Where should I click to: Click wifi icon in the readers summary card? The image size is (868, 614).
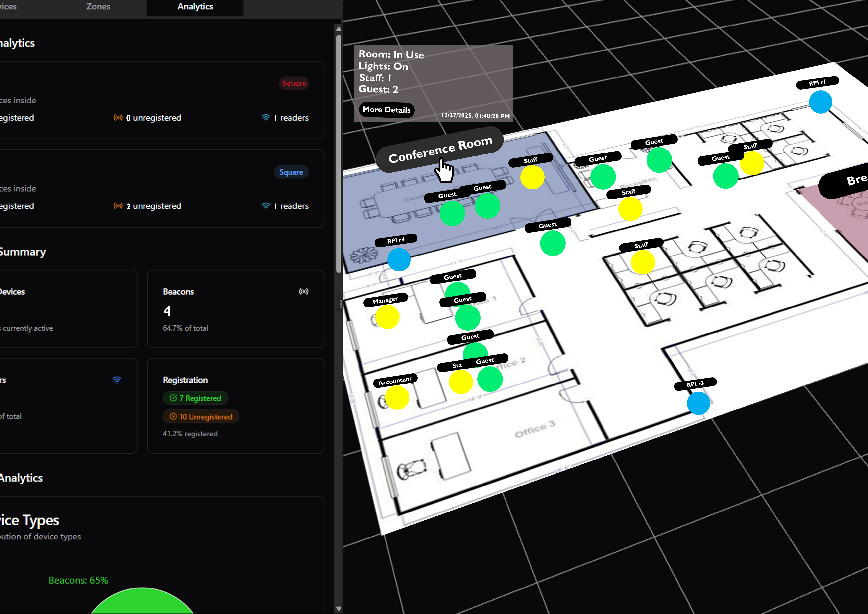click(117, 380)
